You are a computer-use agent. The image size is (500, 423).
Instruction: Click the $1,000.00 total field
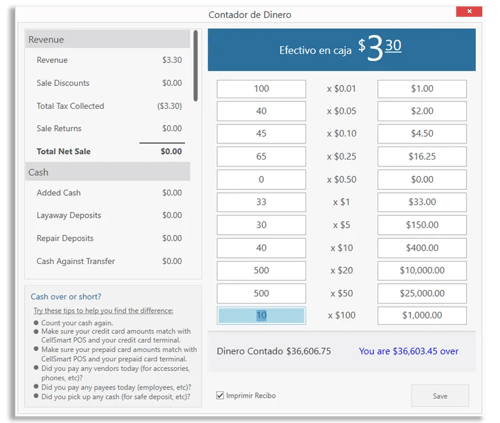pyautogui.click(x=422, y=315)
